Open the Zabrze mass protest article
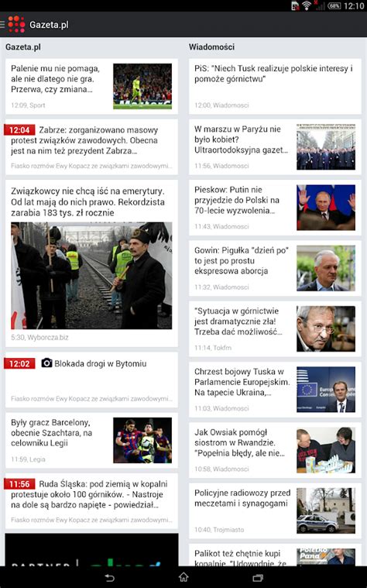 pyautogui.click(x=91, y=147)
